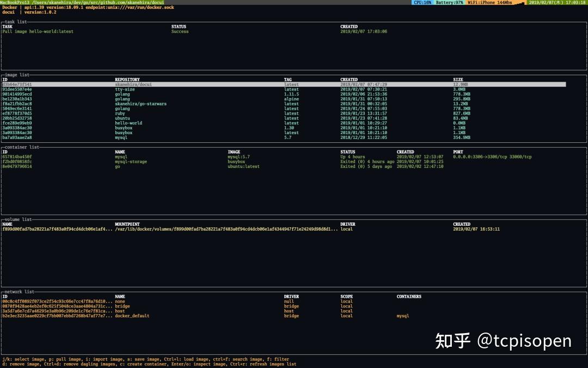
Task: Click the MOUNTPOINT column header
Action: coord(127,224)
